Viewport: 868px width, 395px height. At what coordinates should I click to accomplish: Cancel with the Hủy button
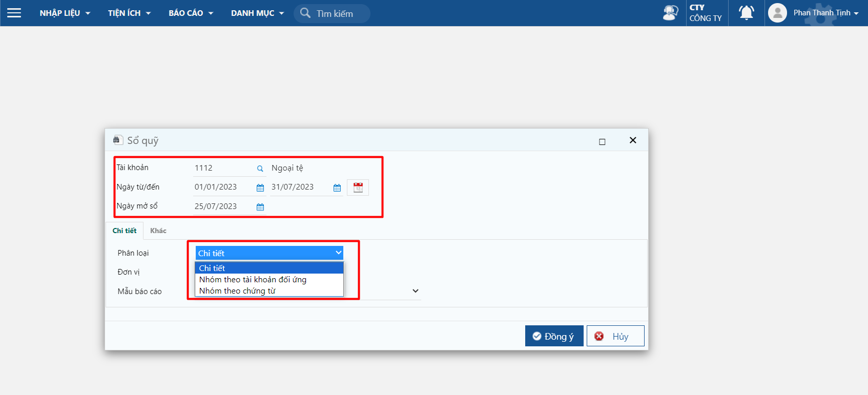615,336
